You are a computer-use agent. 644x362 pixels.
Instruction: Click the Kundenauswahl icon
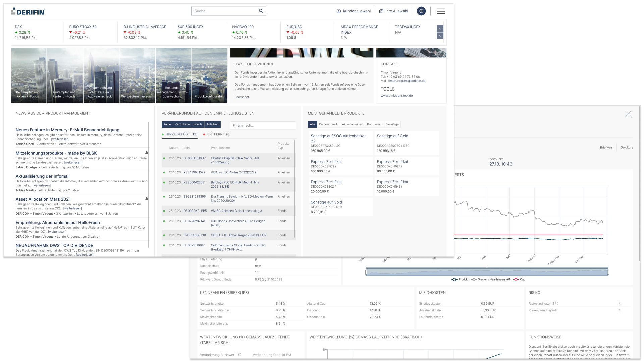pos(339,11)
